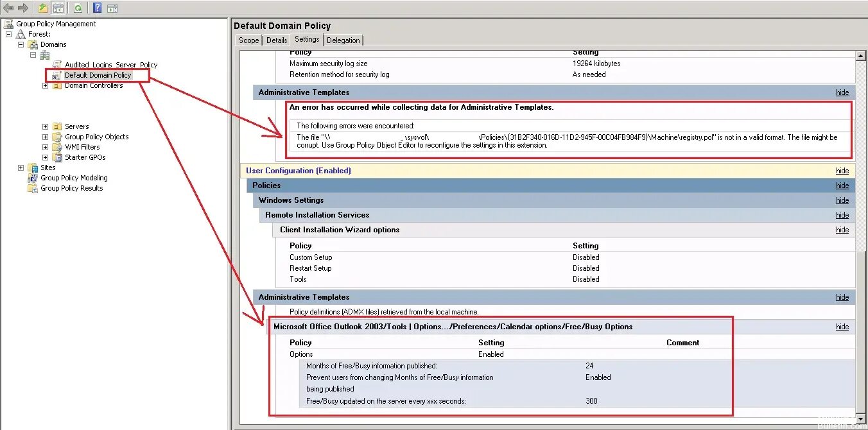Click the Default Domain Policy GPO link icon
Image resolution: width=868 pixels, height=430 pixels.
(57, 75)
